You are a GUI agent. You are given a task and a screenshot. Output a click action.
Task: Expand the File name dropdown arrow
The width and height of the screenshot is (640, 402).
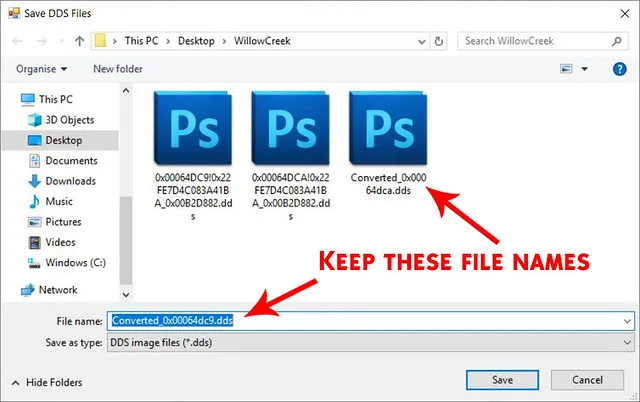tap(627, 321)
